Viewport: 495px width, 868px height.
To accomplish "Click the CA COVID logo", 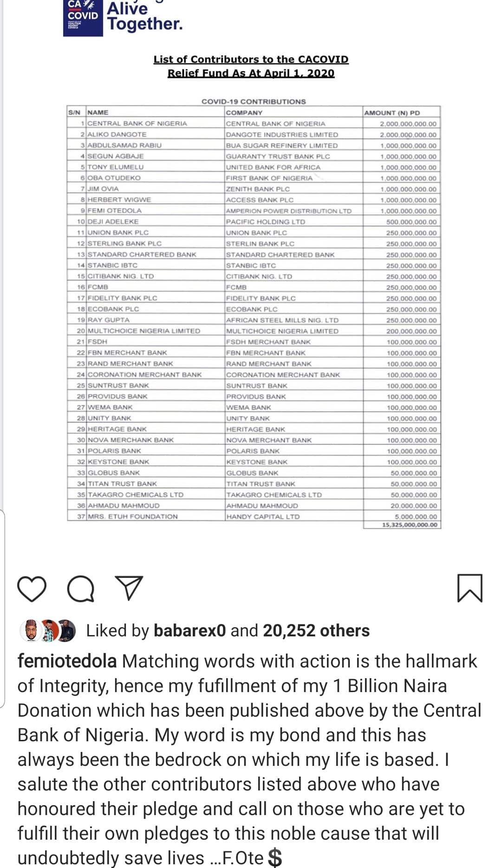I will [83, 17].
